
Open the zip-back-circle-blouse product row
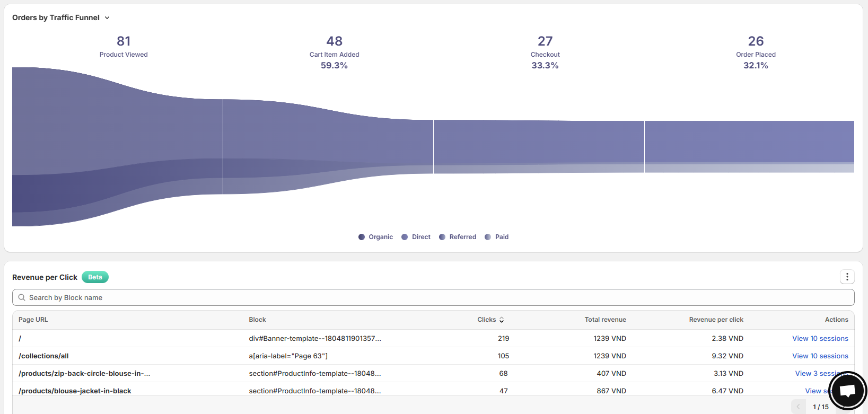click(84, 373)
